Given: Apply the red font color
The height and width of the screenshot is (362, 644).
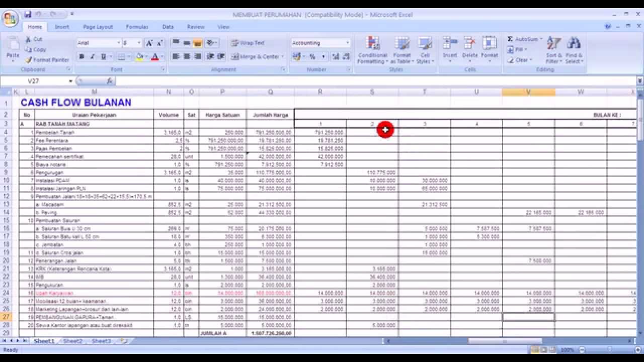Looking at the screenshot, I should tap(155, 57).
